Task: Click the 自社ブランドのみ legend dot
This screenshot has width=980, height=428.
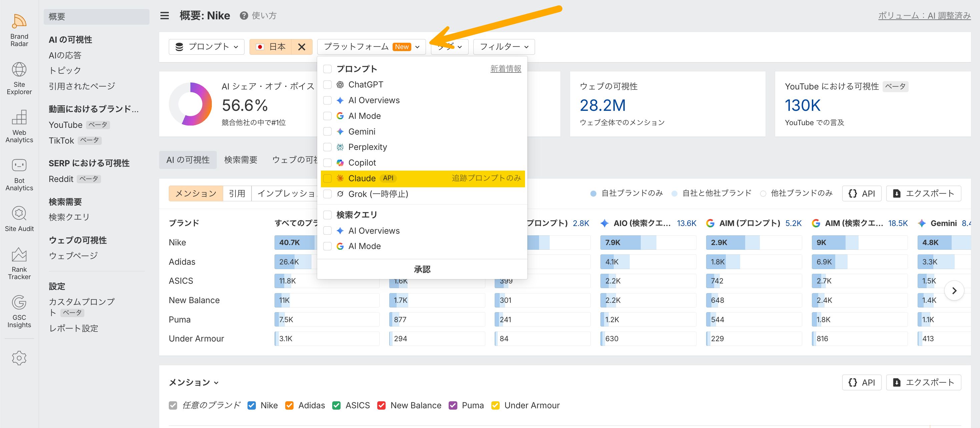Action: [593, 193]
